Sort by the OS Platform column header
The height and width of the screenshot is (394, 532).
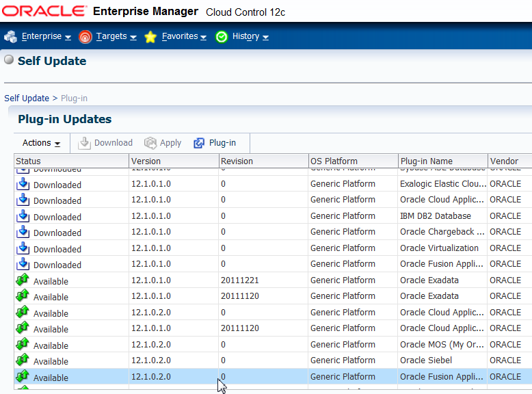(x=353, y=161)
